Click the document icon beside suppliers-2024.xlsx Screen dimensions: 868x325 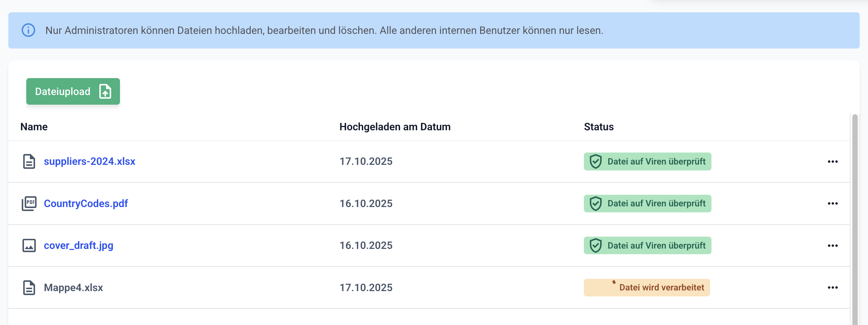click(29, 161)
